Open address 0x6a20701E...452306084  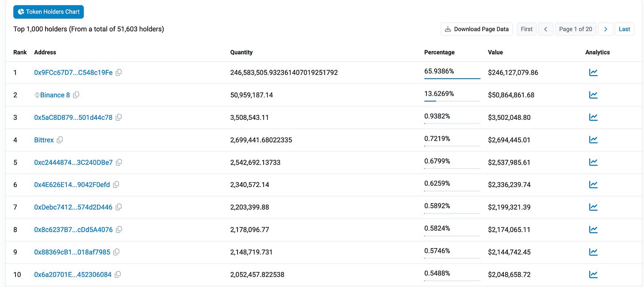[x=73, y=275]
